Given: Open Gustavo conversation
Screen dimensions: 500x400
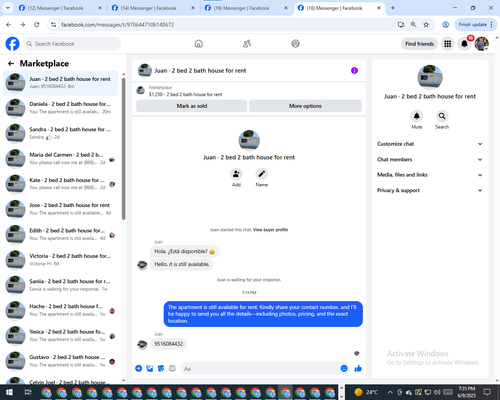Looking at the screenshot, I should (60, 361).
